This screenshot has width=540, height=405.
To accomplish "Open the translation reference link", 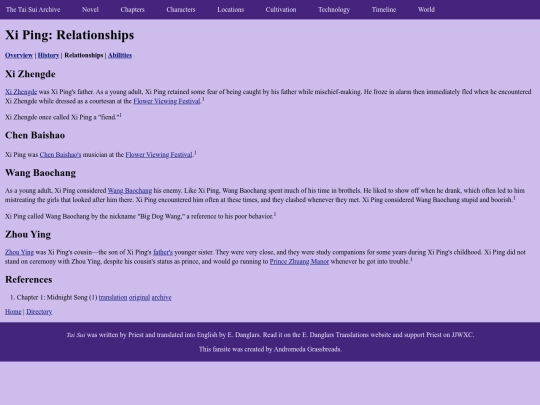I will (113, 298).
